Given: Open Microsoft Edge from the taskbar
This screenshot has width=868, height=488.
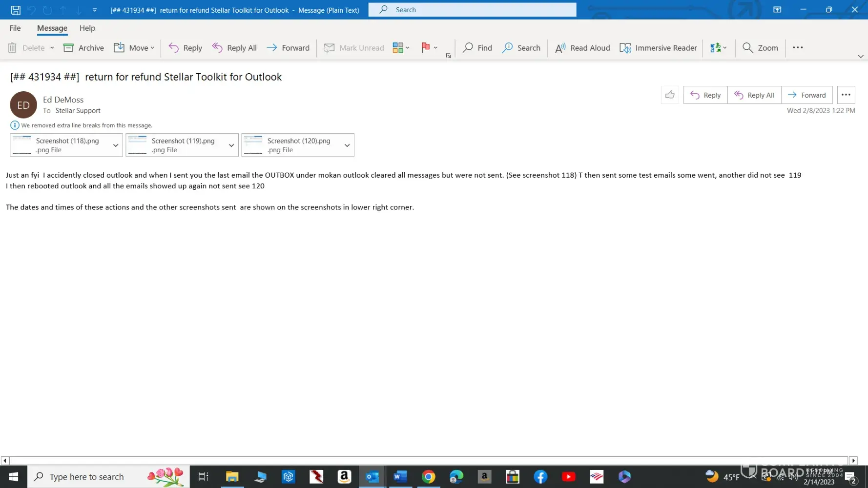Looking at the screenshot, I should 456,477.
